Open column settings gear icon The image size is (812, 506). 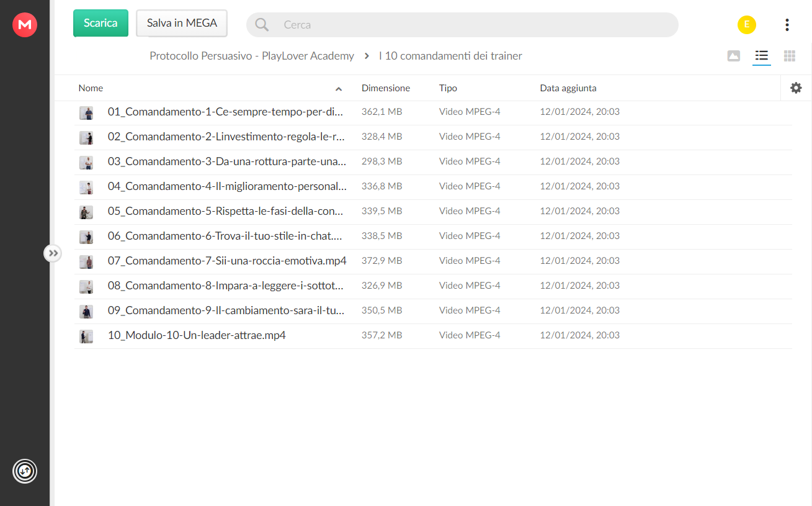pyautogui.click(x=796, y=88)
